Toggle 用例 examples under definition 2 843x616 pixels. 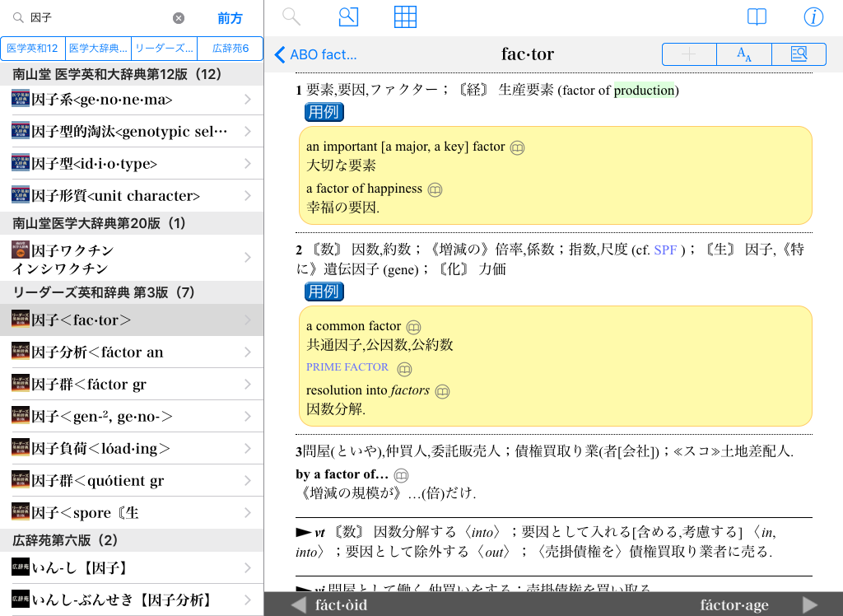pyautogui.click(x=324, y=291)
